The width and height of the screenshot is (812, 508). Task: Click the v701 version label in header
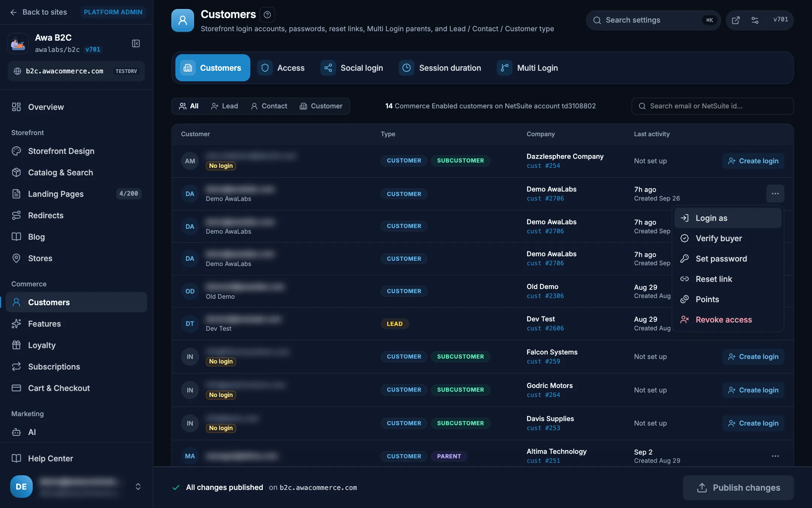click(x=780, y=20)
